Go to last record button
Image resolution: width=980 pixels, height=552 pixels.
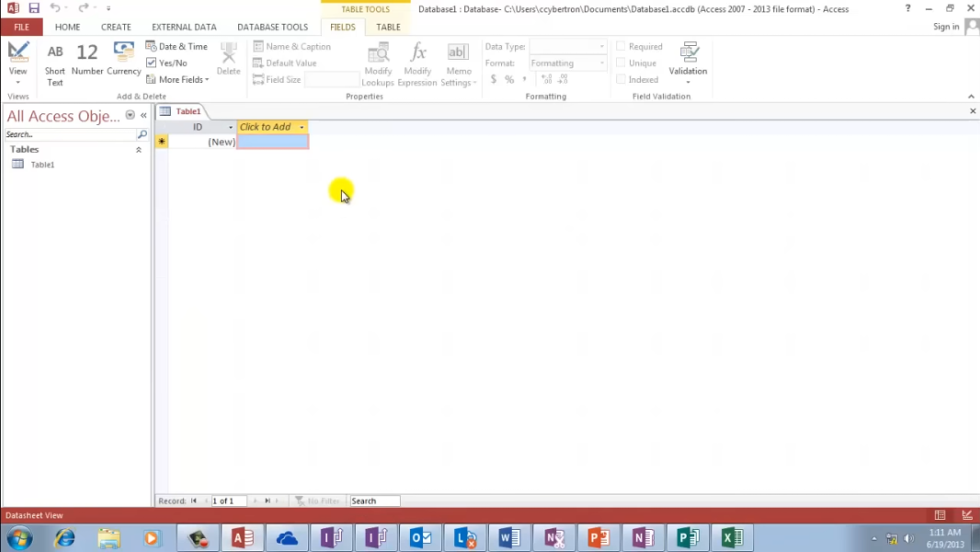coord(268,500)
